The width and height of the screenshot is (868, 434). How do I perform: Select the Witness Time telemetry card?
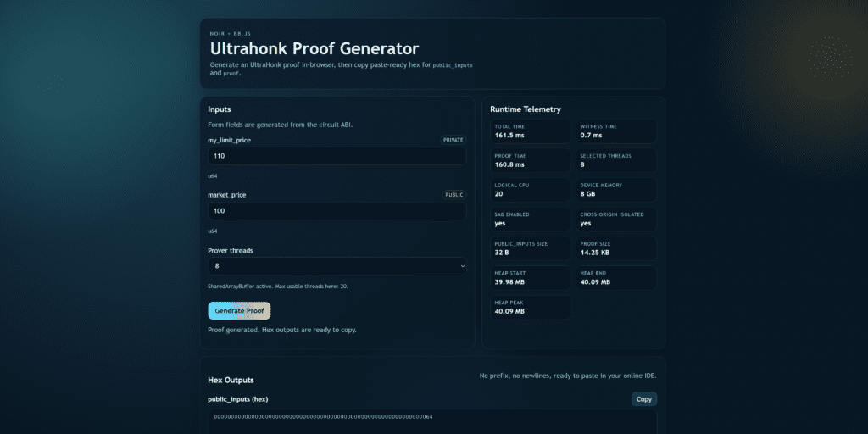tap(615, 131)
